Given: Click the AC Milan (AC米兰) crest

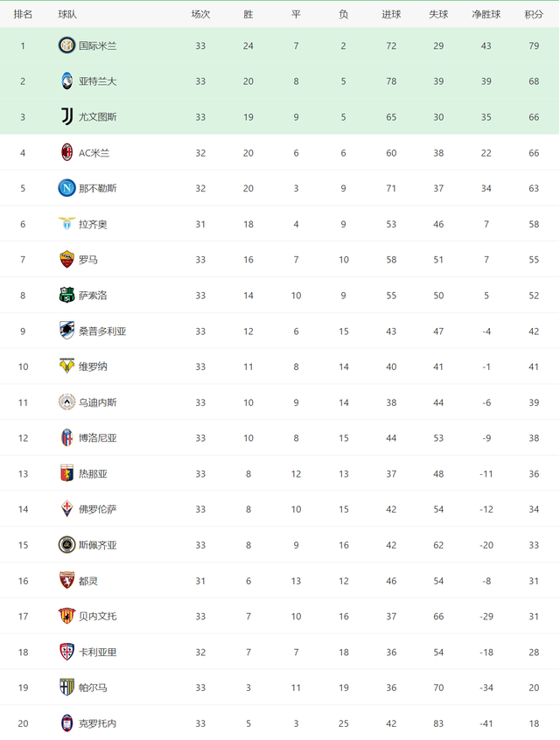Looking at the screenshot, I should (66, 153).
